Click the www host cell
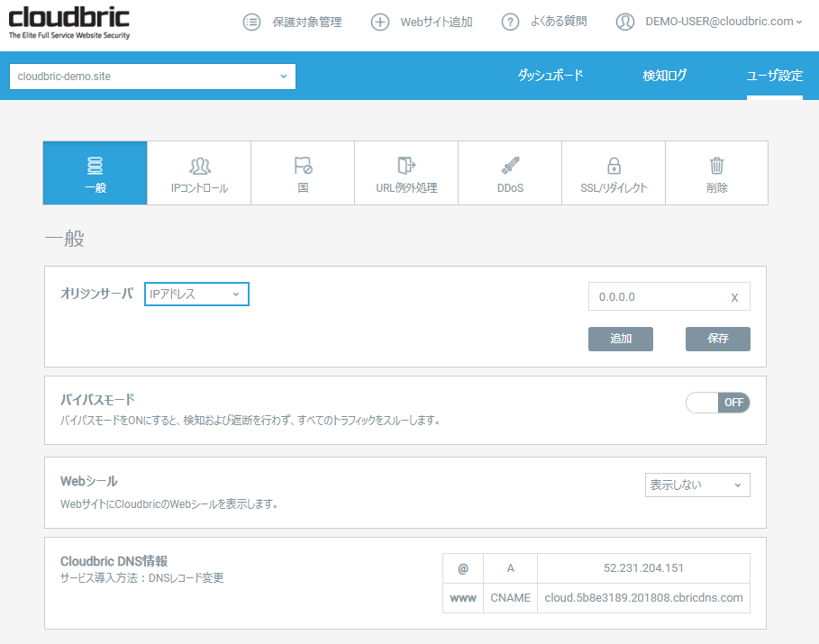This screenshot has height=644, width=819. [x=463, y=598]
